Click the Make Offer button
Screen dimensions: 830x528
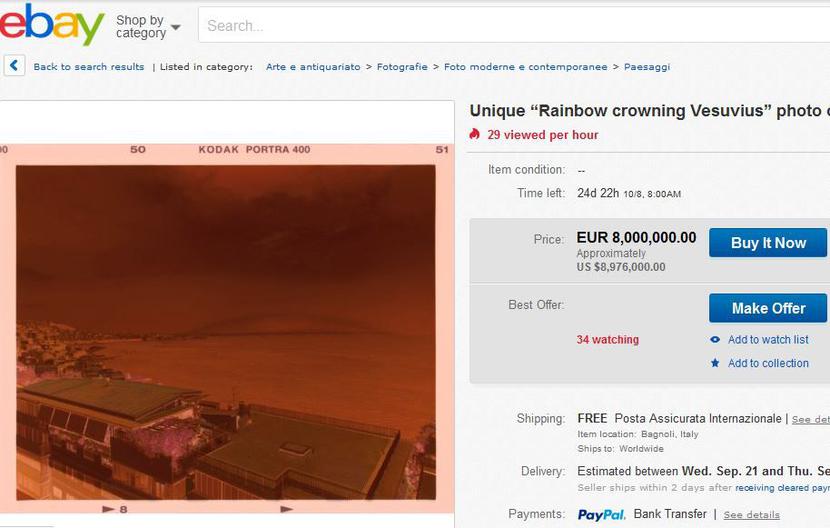coord(768,308)
